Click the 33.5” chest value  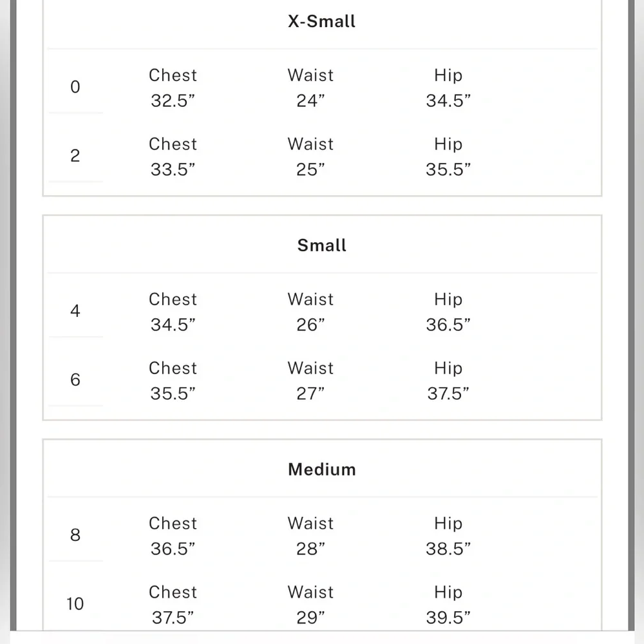point(173,170)
